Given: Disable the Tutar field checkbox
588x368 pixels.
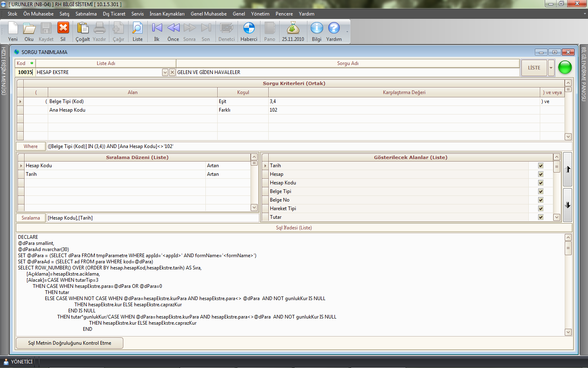Looking at the screenshot, I should 541,217.
